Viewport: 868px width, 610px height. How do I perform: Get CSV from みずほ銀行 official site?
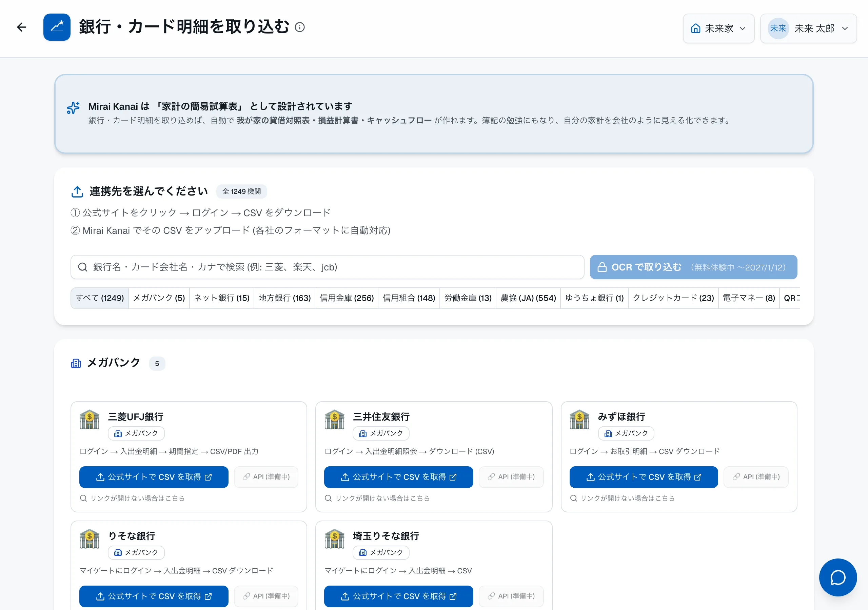644,477
